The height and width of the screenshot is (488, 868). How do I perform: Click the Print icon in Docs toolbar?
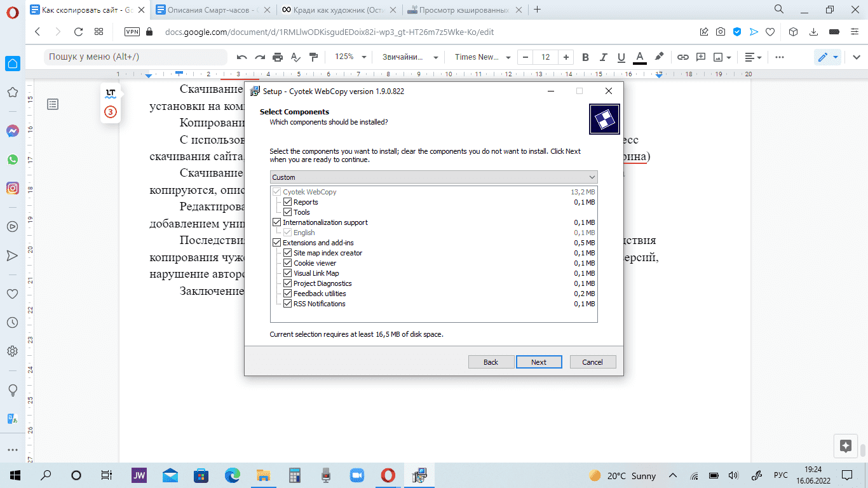tap(278, 57)
